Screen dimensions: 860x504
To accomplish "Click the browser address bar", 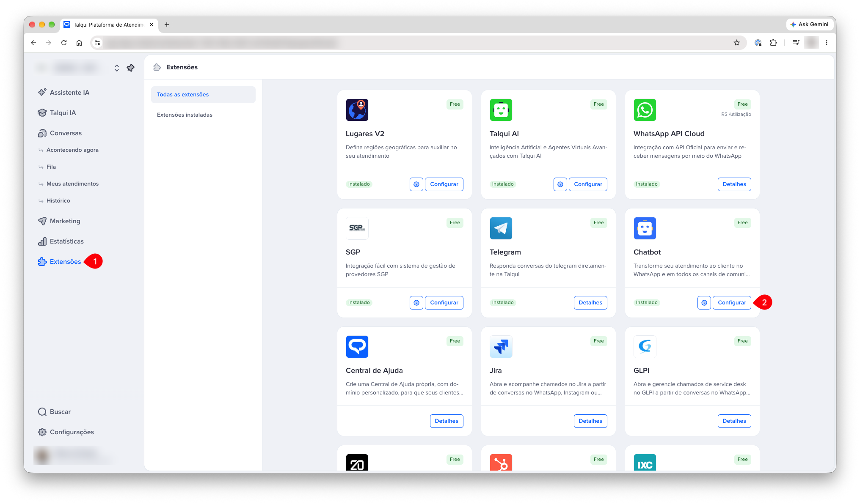I will (x=419, y=43).
